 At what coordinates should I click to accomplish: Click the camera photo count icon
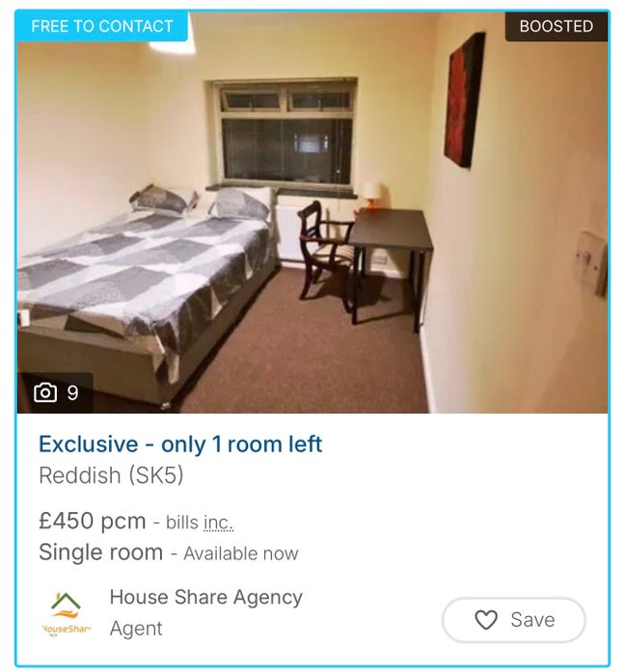click(x=45, y=392)
